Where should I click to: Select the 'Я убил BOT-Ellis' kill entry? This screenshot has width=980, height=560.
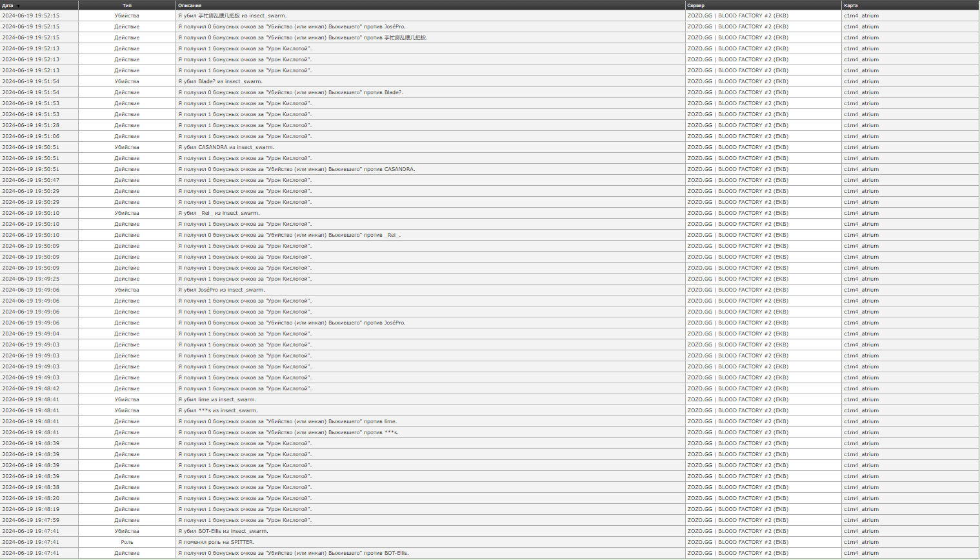click(223, 531)
